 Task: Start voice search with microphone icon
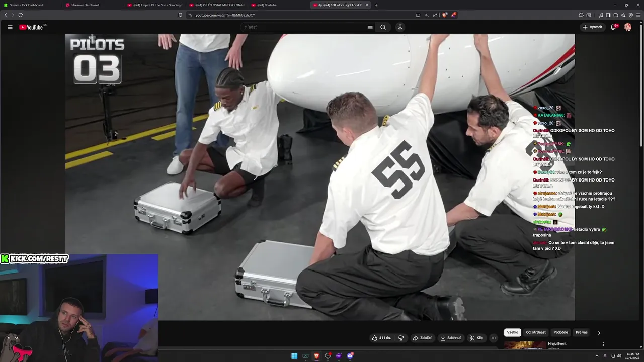400,27
